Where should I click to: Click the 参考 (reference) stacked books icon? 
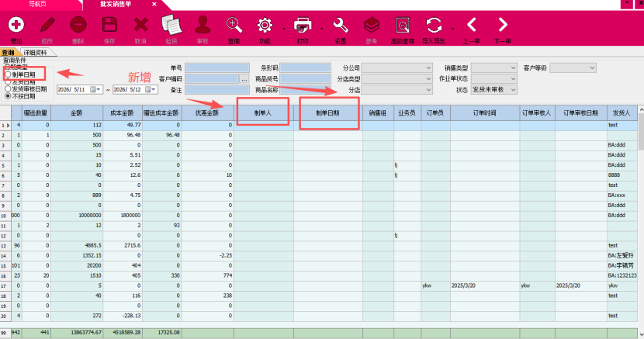372,25
